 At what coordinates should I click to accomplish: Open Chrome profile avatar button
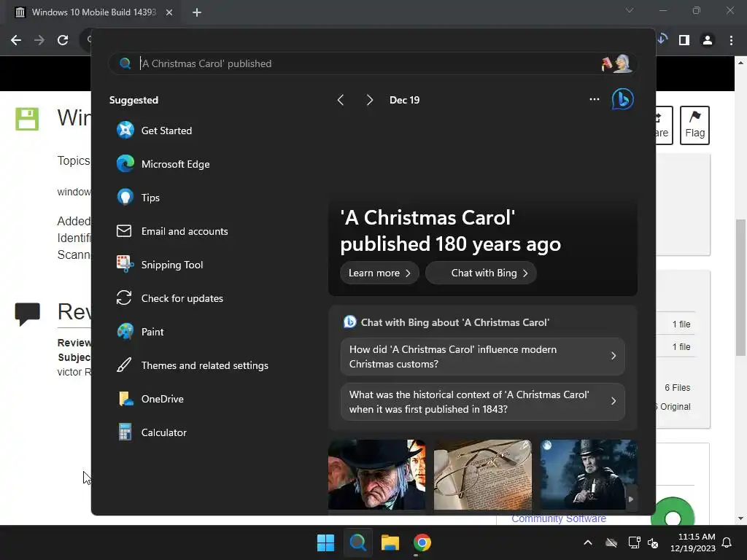coord(708,40)
